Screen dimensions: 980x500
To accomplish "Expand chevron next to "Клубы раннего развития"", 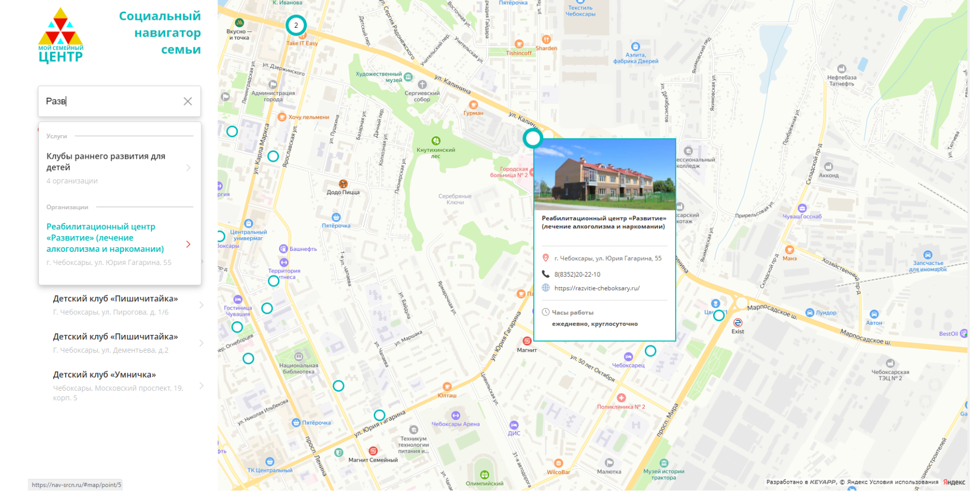I will point(188,168).
